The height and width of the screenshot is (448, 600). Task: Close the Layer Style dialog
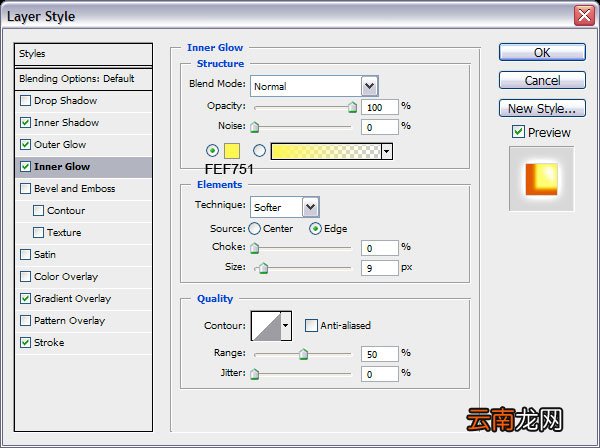584,16
